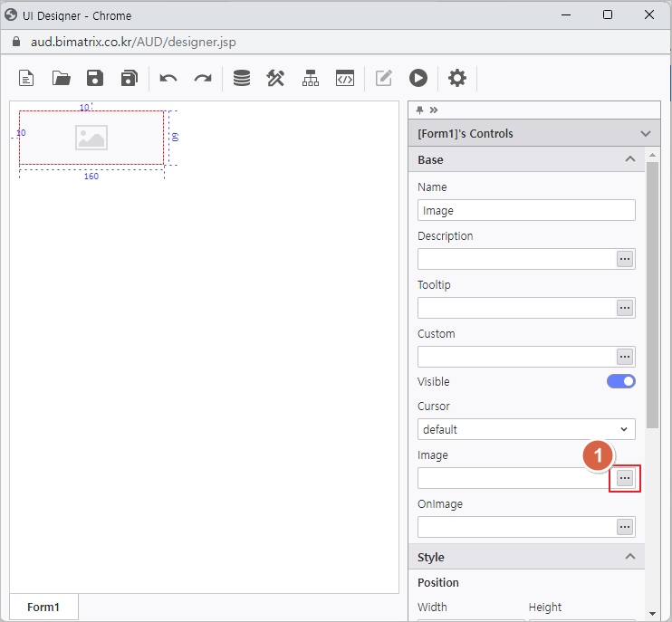Viewport: 672px width, 622px height.
Task: Select the image placeholder on the canvas
Action: coord(91,138)
